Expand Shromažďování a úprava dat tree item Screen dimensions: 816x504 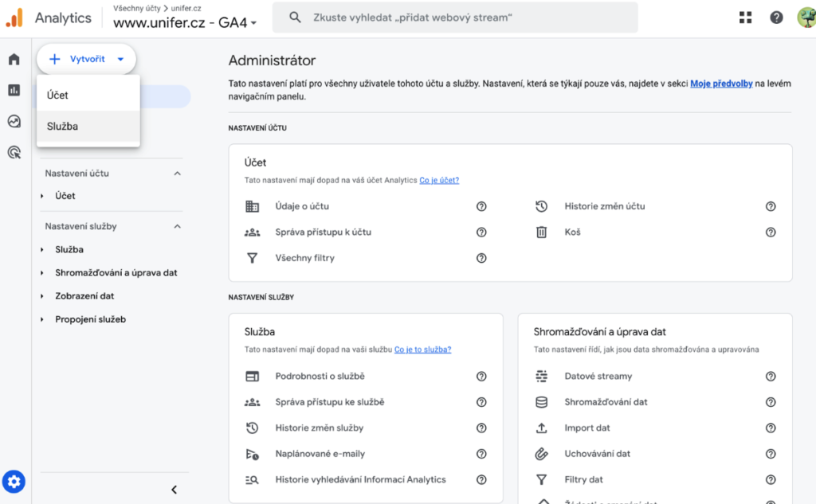pyautogui.click(x=41, y=273)
